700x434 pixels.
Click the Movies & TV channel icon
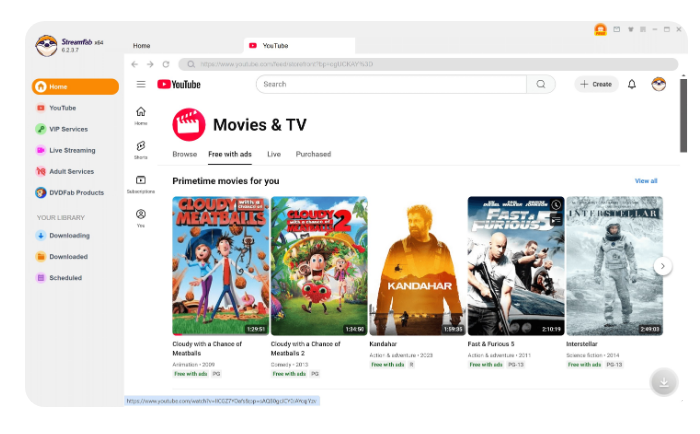click(x=189, y=125)
